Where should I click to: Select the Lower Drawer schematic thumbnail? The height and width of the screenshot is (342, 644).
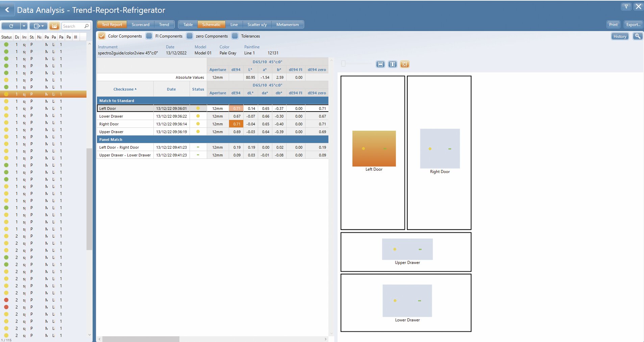click(x=407, y=300)
